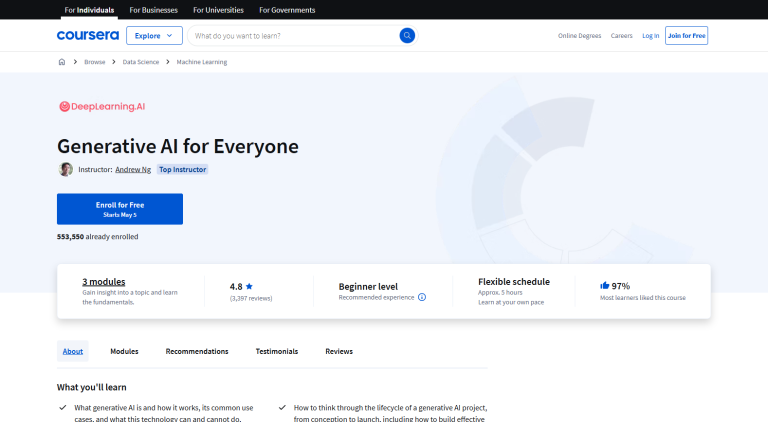Image resolution: width=768 pixels, height=422 pixels.
Task: Click 'Flexible schedule' text
Action: (x=514, y=281)
